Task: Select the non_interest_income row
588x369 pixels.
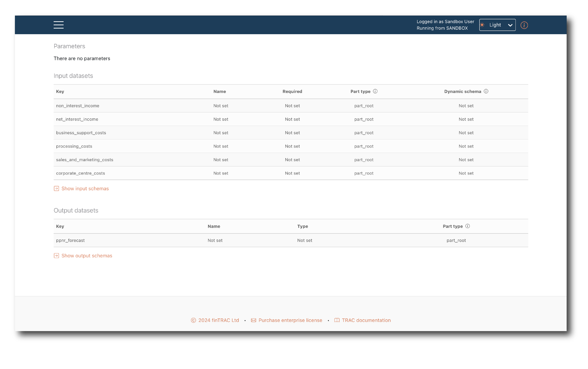Action: pos(78,106)
